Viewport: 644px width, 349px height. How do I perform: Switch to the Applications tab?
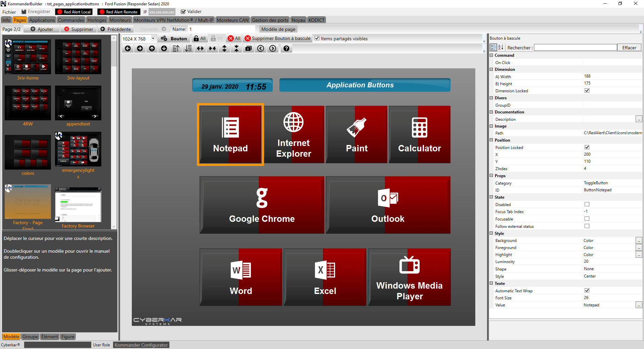click(42, 20)
